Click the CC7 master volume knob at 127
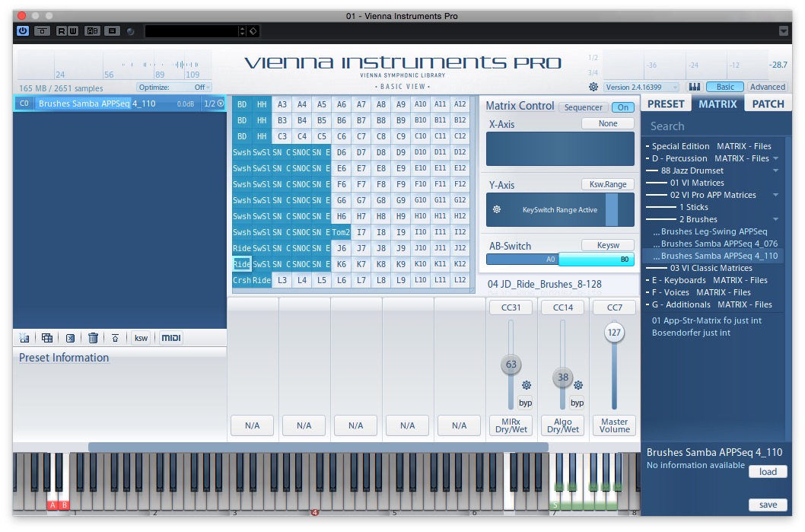 click(x=614, y=333)
